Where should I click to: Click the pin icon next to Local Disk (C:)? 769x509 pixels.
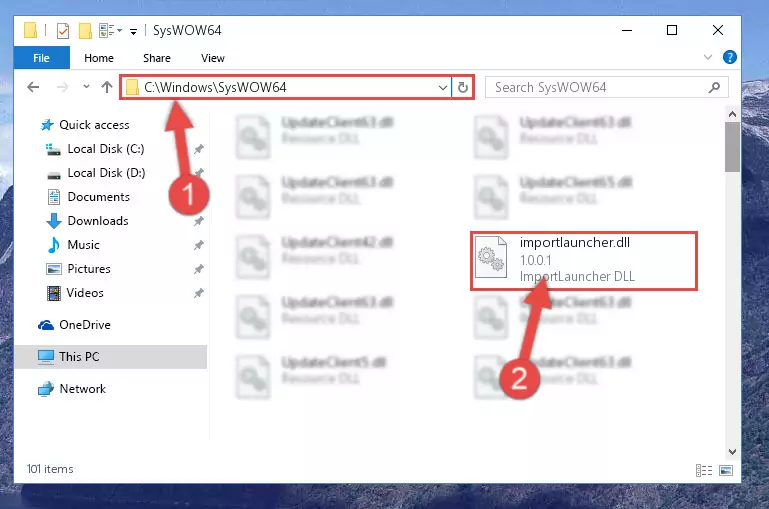pos(199,149)
